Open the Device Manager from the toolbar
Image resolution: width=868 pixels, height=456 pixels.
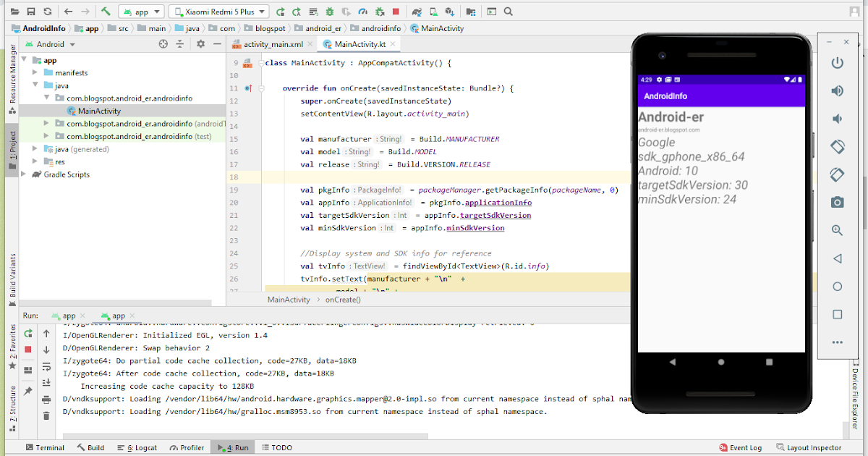[x=433, y=12]
